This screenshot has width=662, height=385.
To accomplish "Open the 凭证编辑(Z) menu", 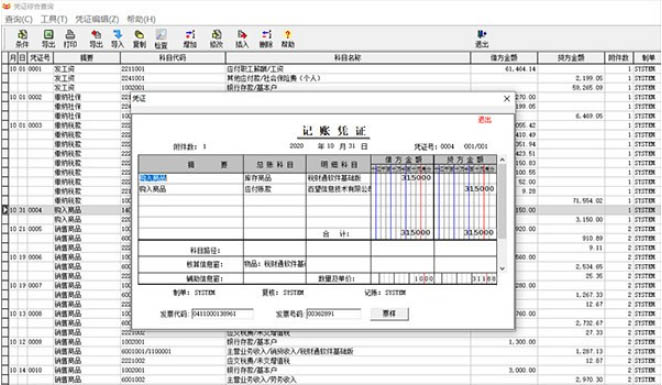I will (97, 19).
